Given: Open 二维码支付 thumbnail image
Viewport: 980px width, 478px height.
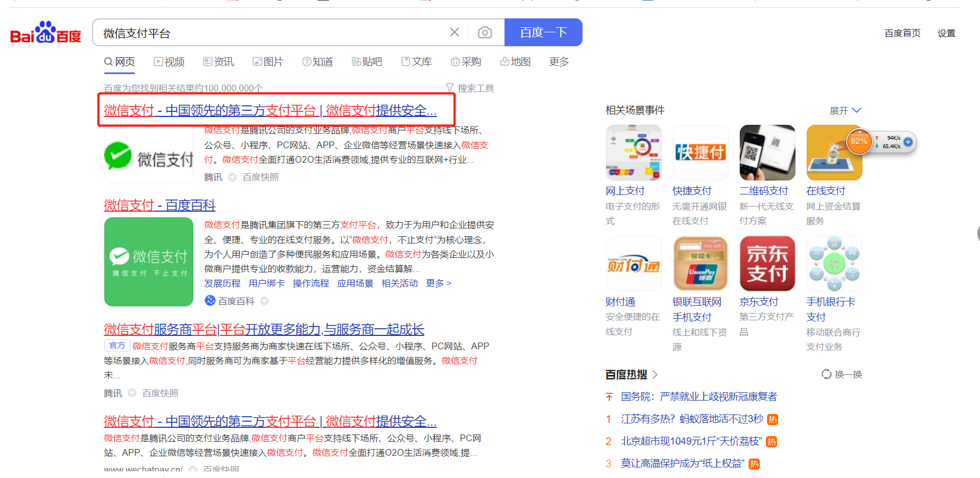Looking at the screenshot, I should point(768,153).
